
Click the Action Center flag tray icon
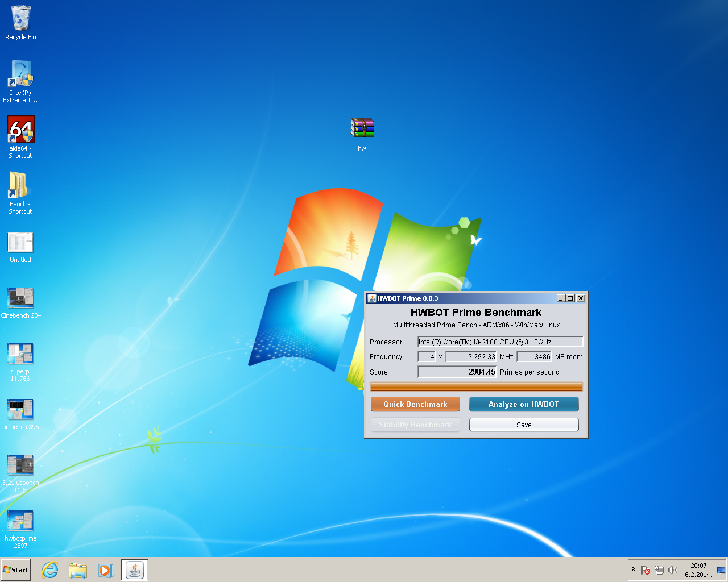(646, 570)
